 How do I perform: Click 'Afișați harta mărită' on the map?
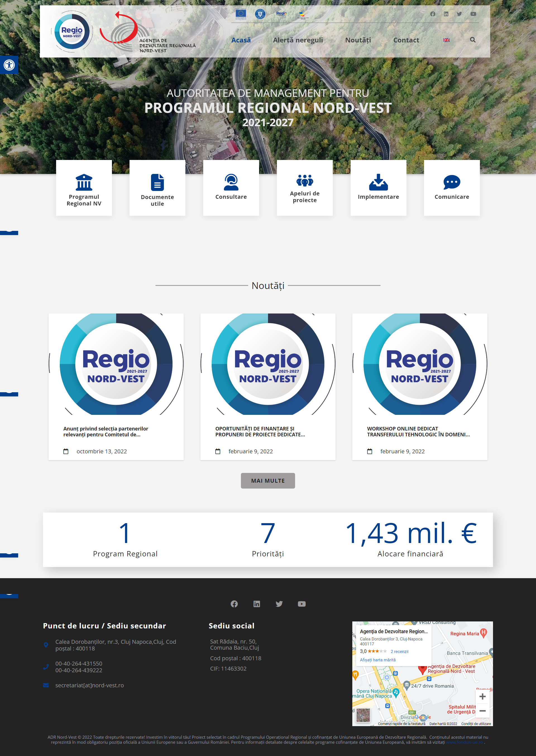(378, 660)
